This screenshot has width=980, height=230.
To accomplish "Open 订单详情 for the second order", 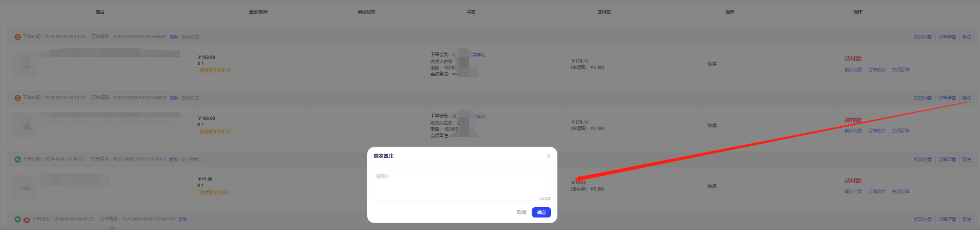I will coord(946,98).
